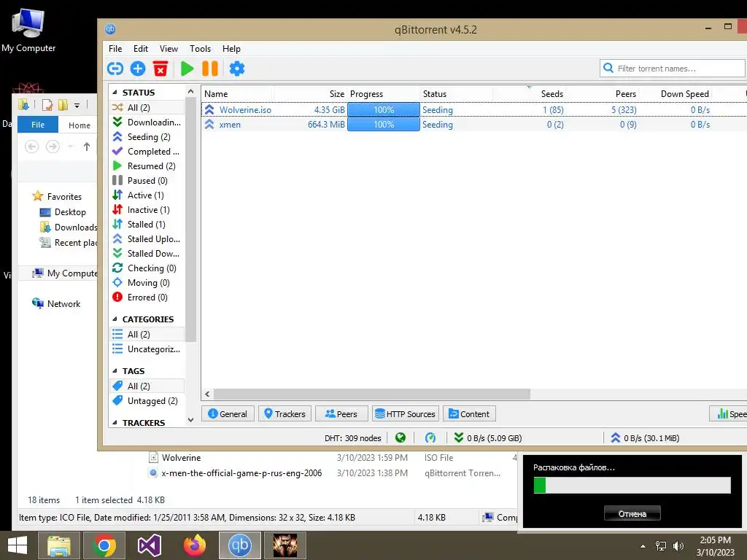
Task: Open Chrome from the taskbar
Action: tap(104, 545)
